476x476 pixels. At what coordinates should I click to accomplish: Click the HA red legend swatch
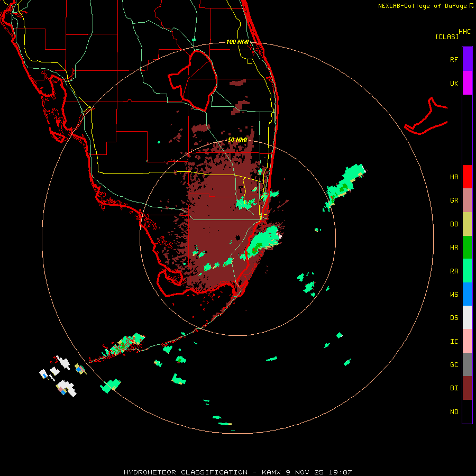(x=467, y=177)
